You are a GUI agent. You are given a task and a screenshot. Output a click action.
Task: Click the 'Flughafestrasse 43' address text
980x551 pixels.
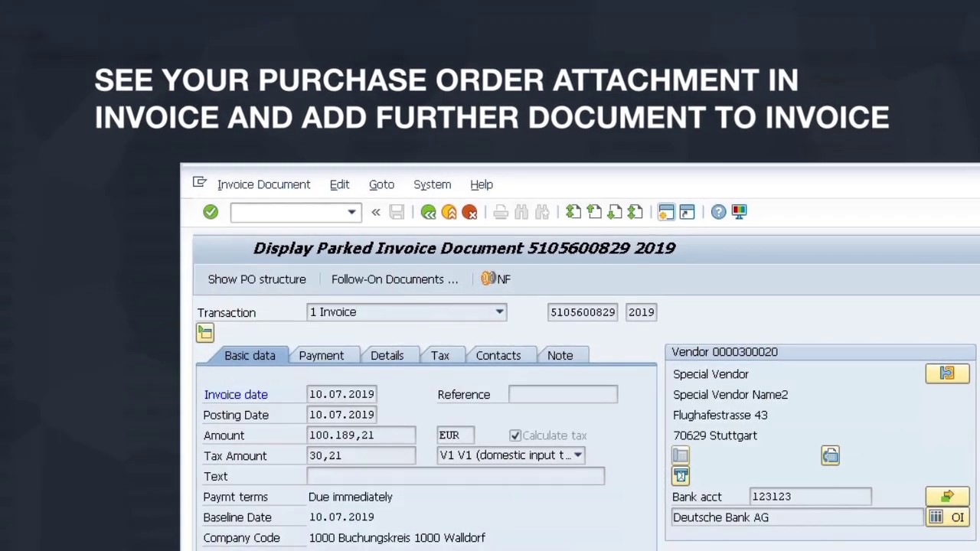click(720, 415)
